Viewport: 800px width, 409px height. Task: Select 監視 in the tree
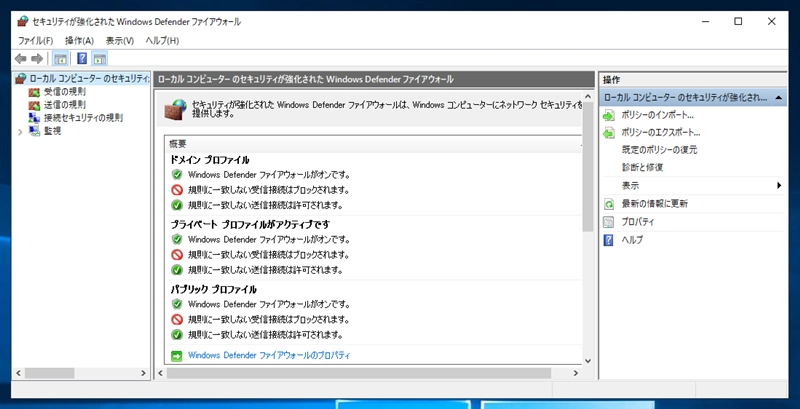click(53, 131)
